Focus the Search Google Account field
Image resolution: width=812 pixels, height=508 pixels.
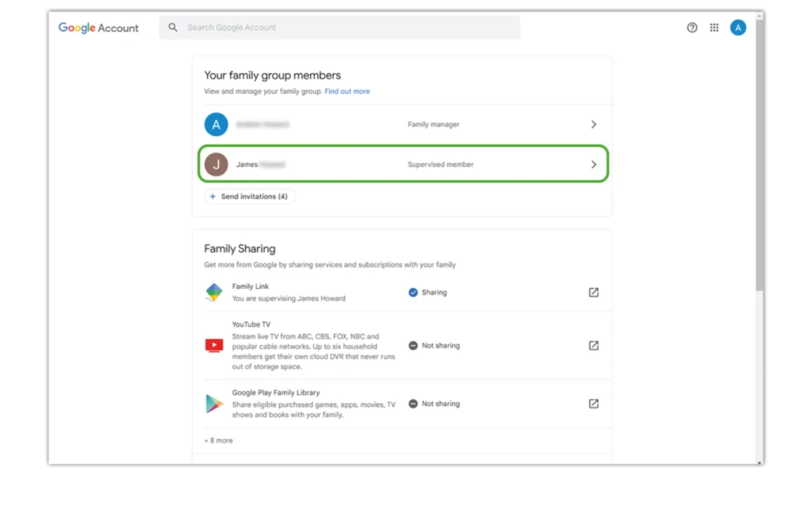pos(339,28)
